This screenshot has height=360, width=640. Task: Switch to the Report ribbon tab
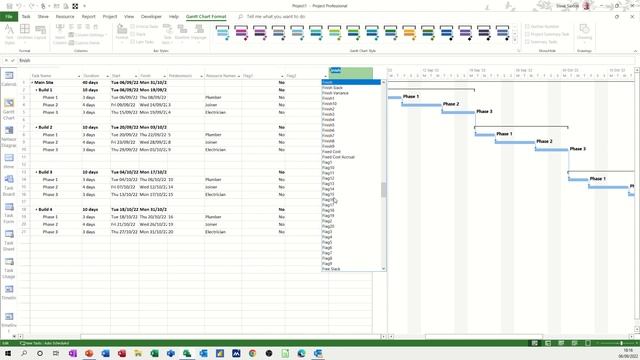tap(88, 17)
